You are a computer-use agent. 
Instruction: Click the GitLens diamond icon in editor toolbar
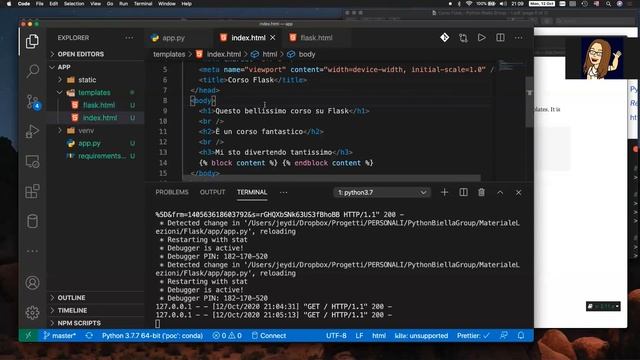pyautogui.click(x=444, y=38)
